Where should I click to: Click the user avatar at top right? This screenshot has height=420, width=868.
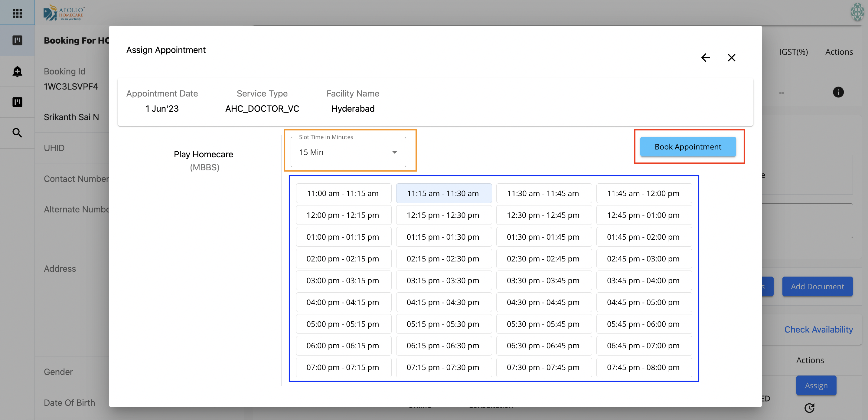click(857, 12)
